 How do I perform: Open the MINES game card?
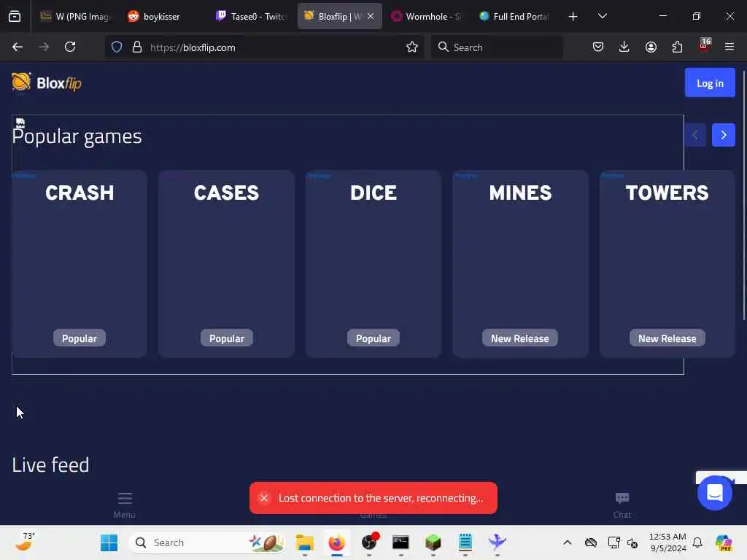(x=520, y=264)
